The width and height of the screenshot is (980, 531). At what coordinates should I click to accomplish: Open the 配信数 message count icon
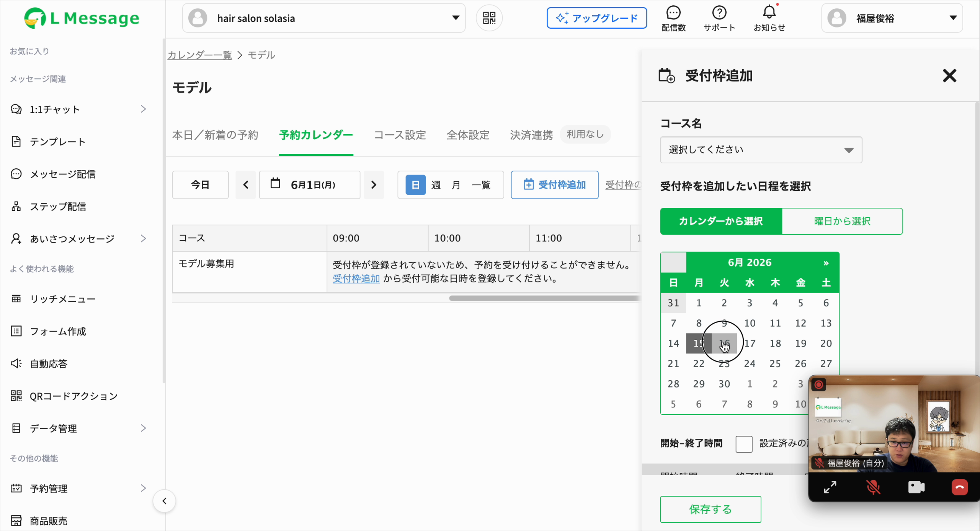(x=673, y=18)
